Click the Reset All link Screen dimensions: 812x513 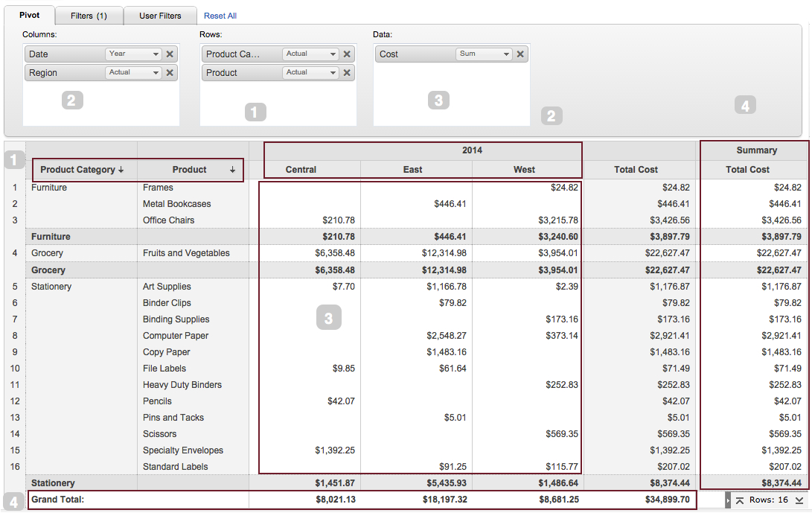click(220, 16)
